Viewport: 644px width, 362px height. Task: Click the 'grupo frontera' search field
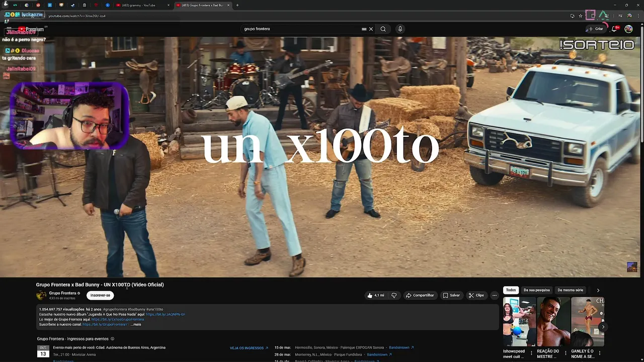(x=302, y=29)
